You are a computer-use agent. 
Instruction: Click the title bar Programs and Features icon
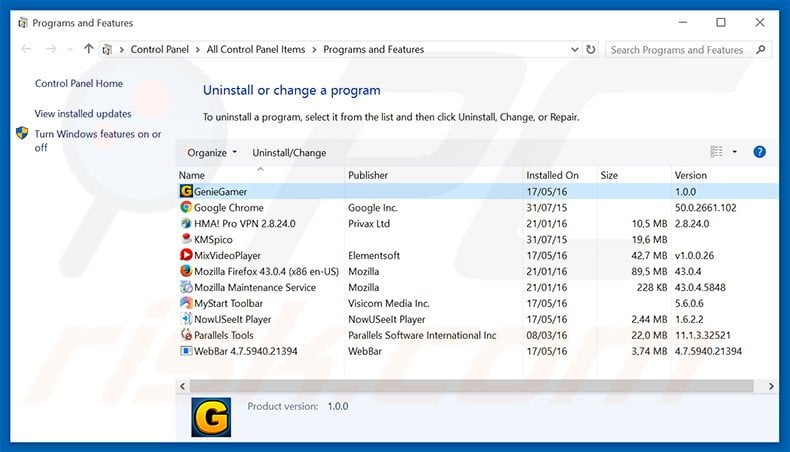pyautogui.click(x=23, y=23)
